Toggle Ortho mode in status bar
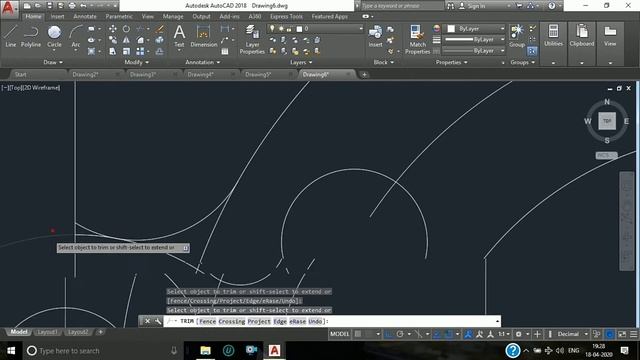The image size is (640, 360). pos(388,334)
